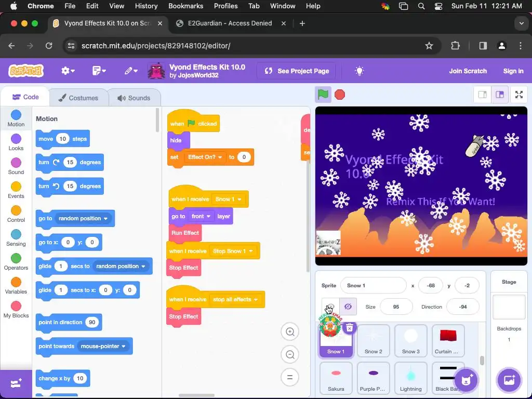The width and height of the screenshot is (532, 399).
Task: Select the Motion block category
Action: coord(16,118)
